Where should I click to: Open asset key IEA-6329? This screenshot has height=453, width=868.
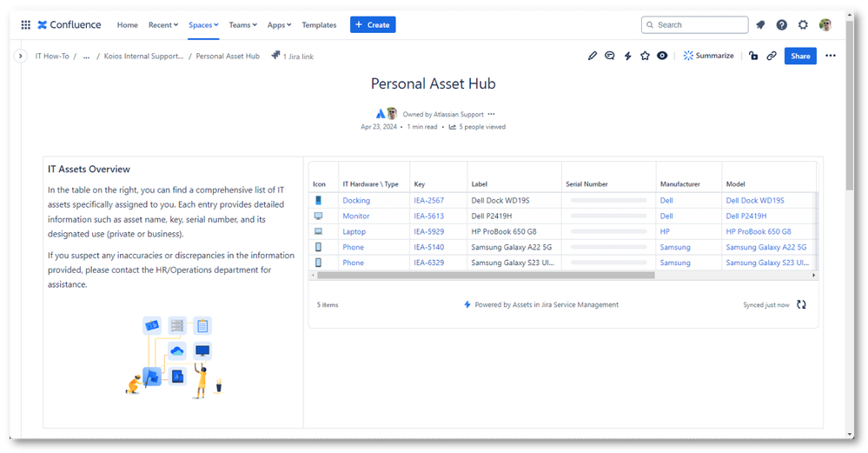pyautogui.click(x=428, y=263)
